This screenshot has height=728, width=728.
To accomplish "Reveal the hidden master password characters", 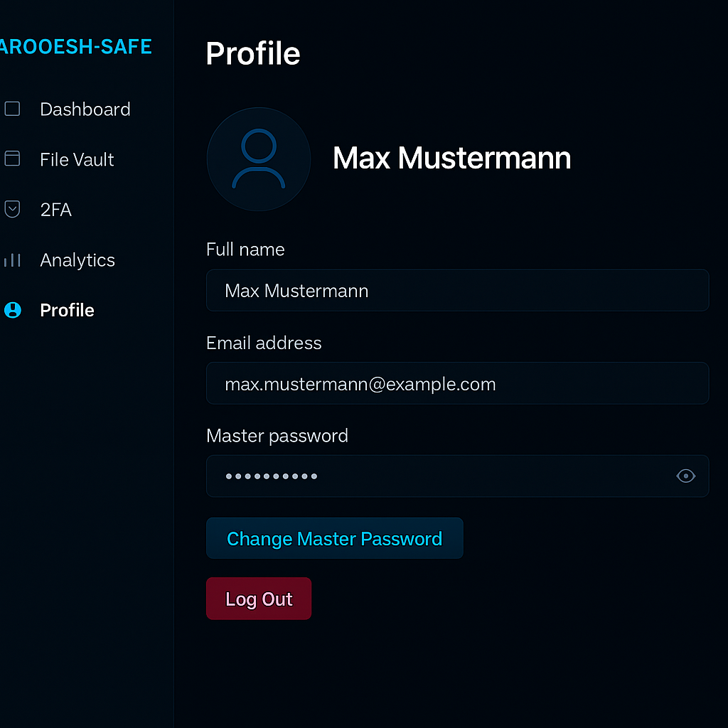I will click(x=685, y=476).
